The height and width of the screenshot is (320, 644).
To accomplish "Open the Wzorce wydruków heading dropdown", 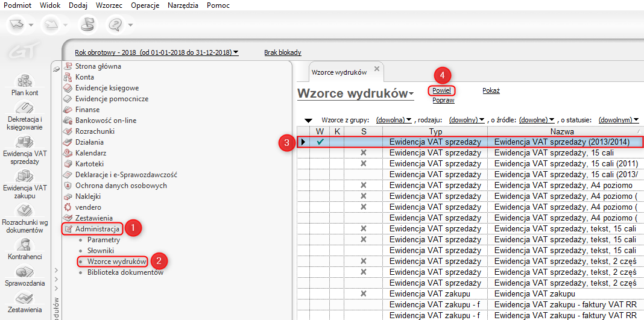I will pyautogui.click(x=356, y=93).
